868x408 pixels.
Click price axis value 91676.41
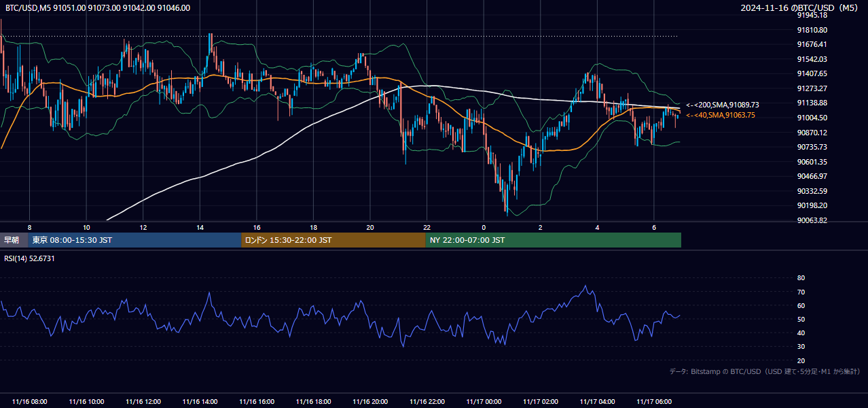pos(812,44)
